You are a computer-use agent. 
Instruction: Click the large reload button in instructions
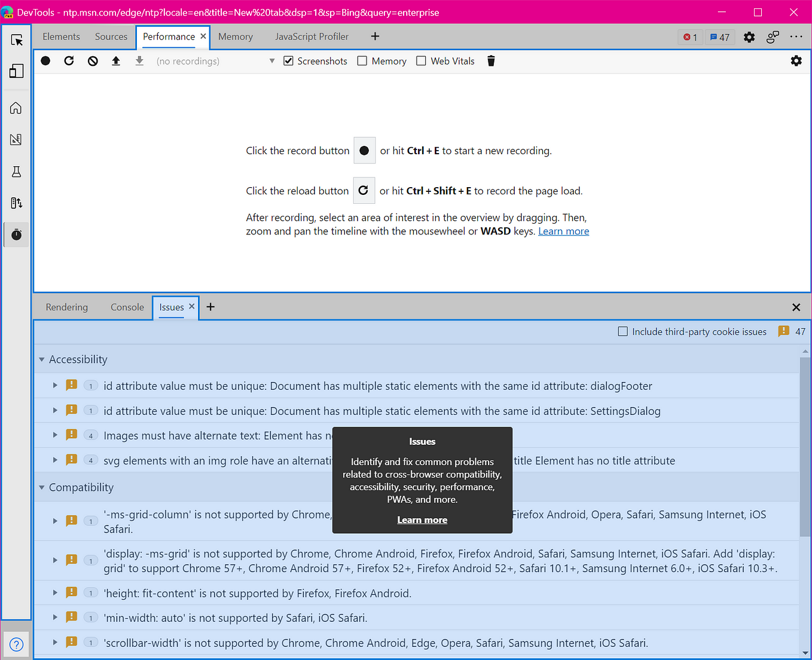pyautogui.click(x=364, y=191)
